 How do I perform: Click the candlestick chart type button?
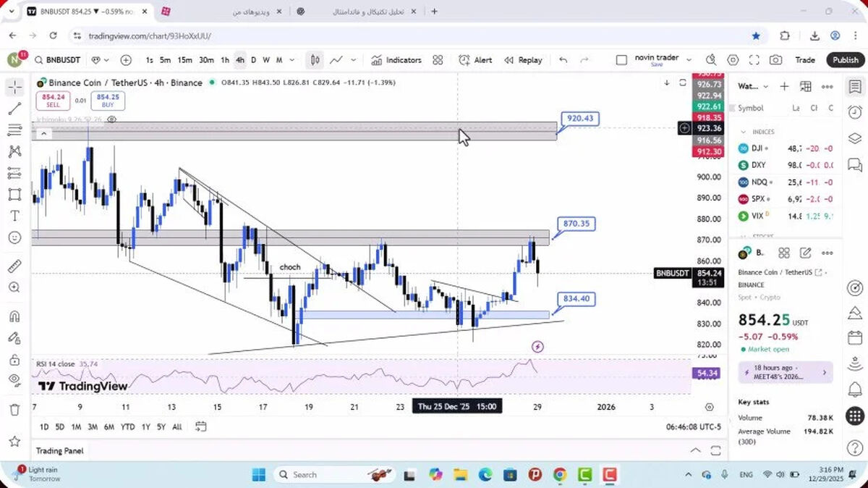pos(315,60)
